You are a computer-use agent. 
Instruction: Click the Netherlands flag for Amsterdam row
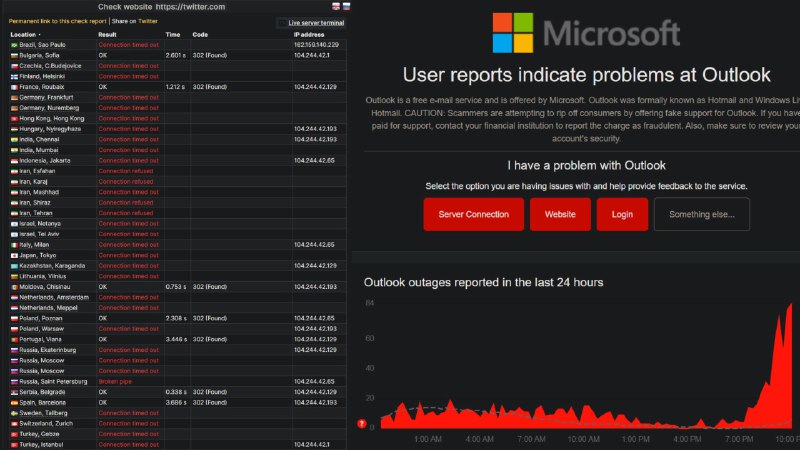coord(14,297)
